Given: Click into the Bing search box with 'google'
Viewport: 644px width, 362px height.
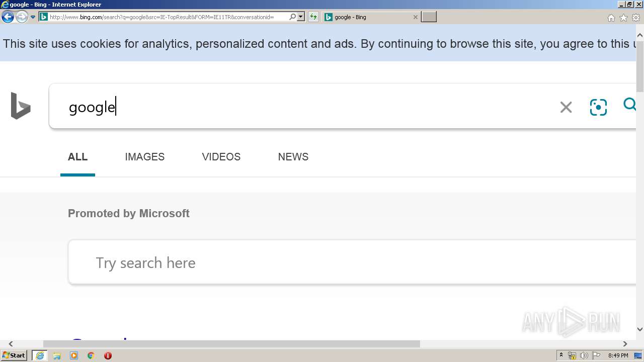Looking at the screenshot, I should 302,107.
